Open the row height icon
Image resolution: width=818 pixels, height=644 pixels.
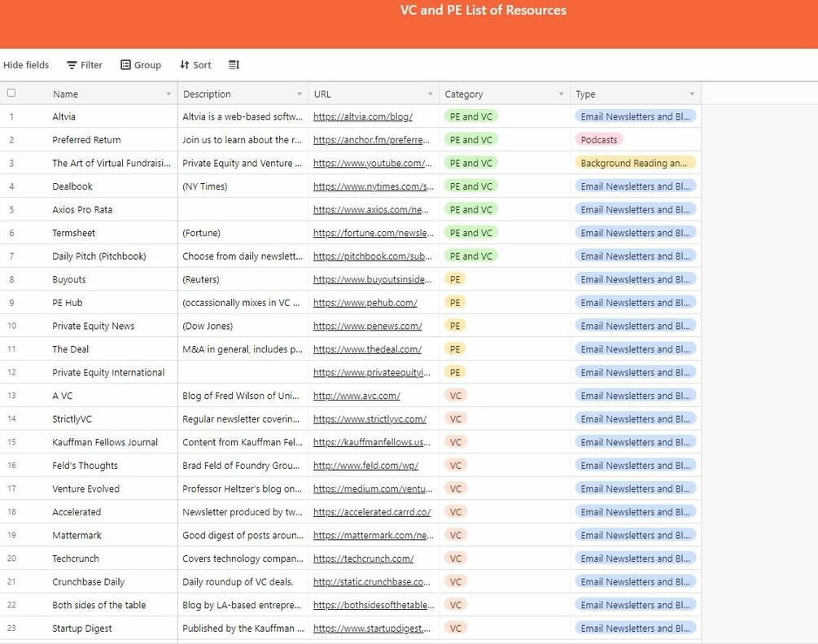pos(234,64)
